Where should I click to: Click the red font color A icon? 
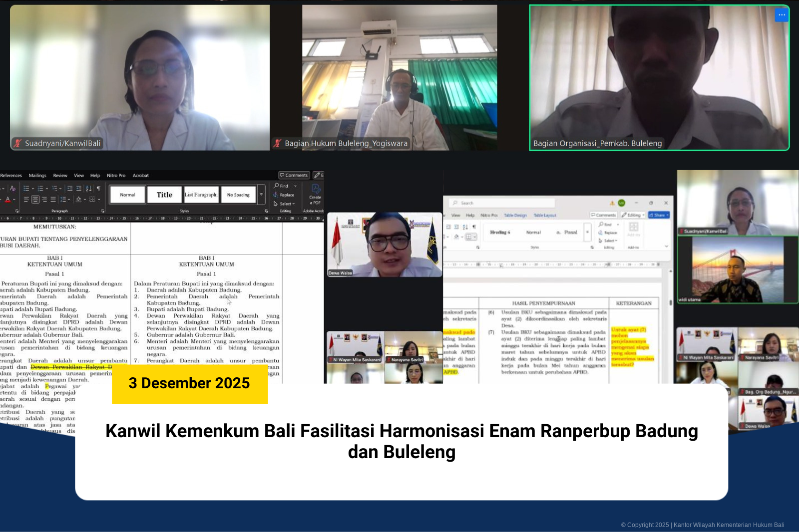click(x=7, y=200)
